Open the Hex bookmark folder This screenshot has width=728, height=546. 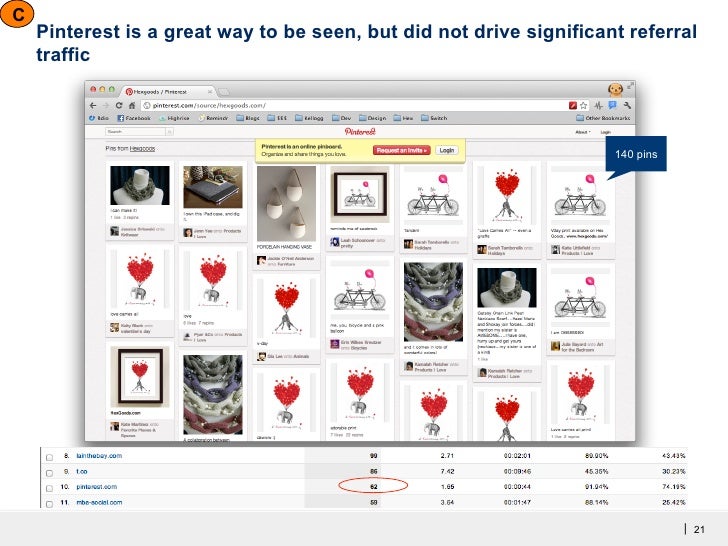tap(403, 118)
